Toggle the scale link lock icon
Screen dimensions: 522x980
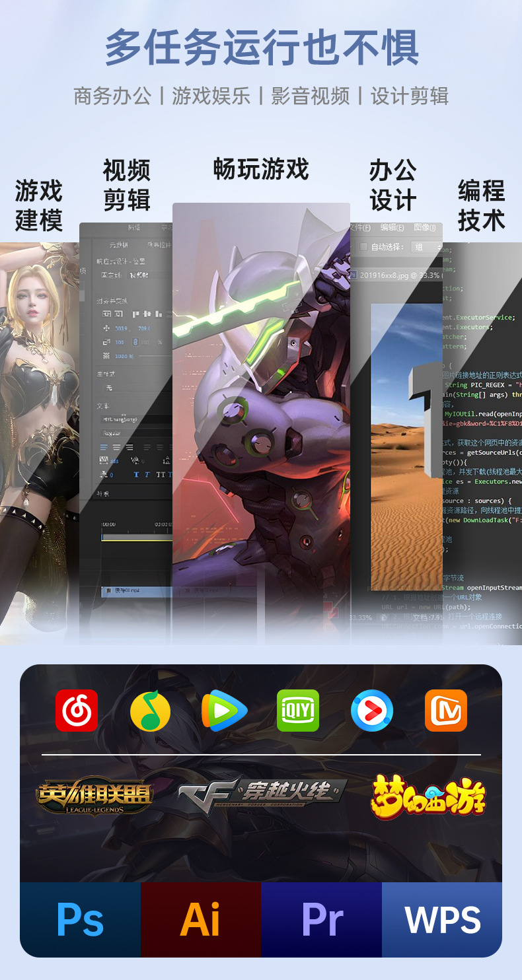point(135,342)
